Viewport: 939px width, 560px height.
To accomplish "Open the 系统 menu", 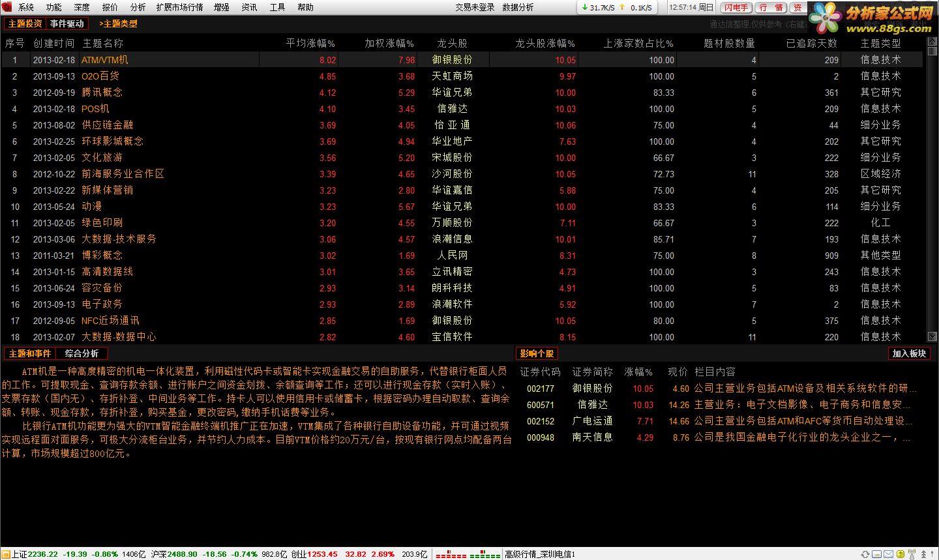I will coord(26,7).
